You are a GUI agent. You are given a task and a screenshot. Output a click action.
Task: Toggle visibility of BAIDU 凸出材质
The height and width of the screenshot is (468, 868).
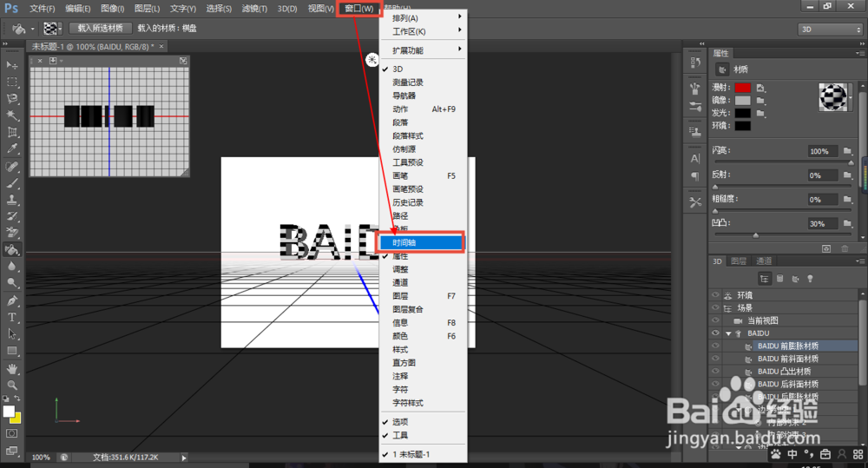(x=715, y=372)
